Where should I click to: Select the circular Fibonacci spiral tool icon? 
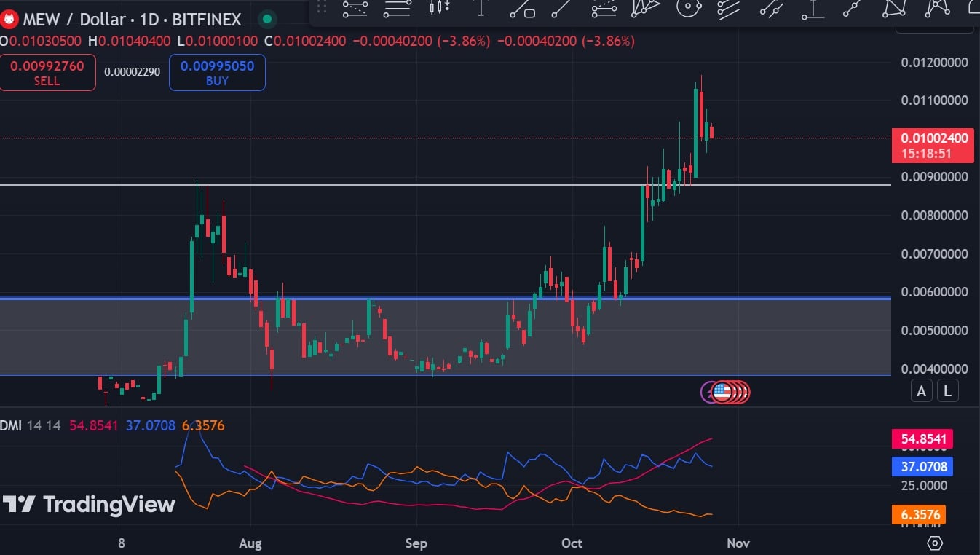point(687,8)
